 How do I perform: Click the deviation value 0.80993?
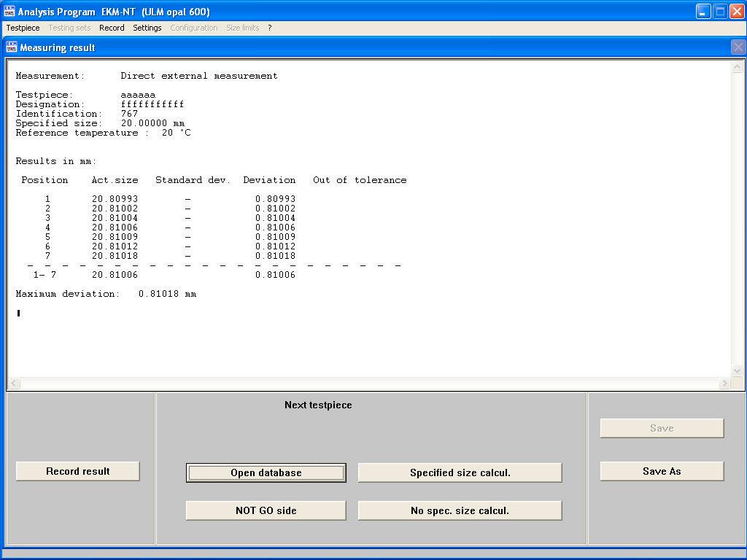(275, 199)
